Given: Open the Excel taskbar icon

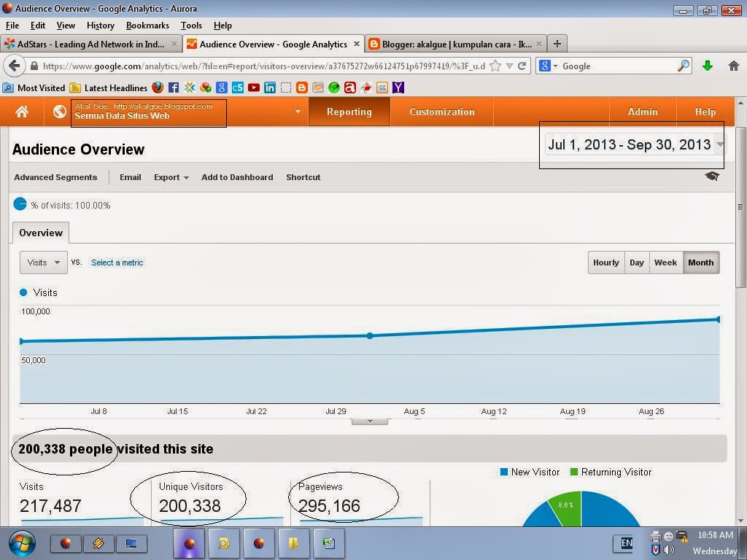Looking at the screenshot, I should [x=329, y=542].
